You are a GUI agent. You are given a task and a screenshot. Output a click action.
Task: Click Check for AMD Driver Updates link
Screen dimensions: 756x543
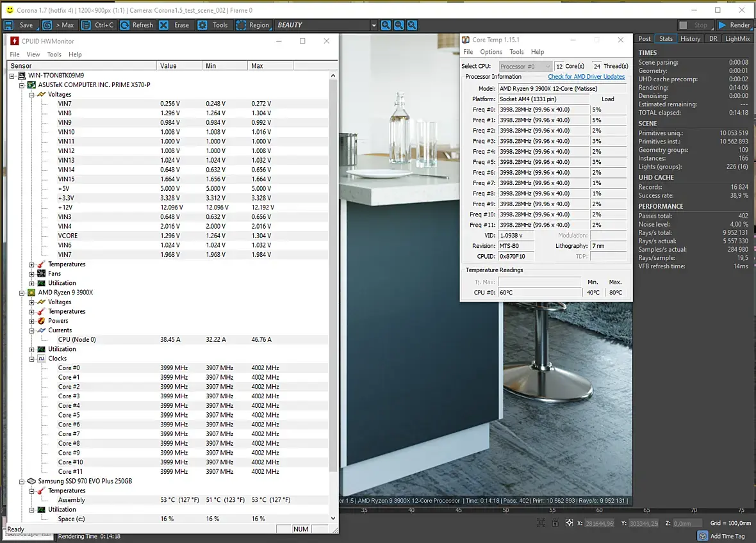[586, 77]
